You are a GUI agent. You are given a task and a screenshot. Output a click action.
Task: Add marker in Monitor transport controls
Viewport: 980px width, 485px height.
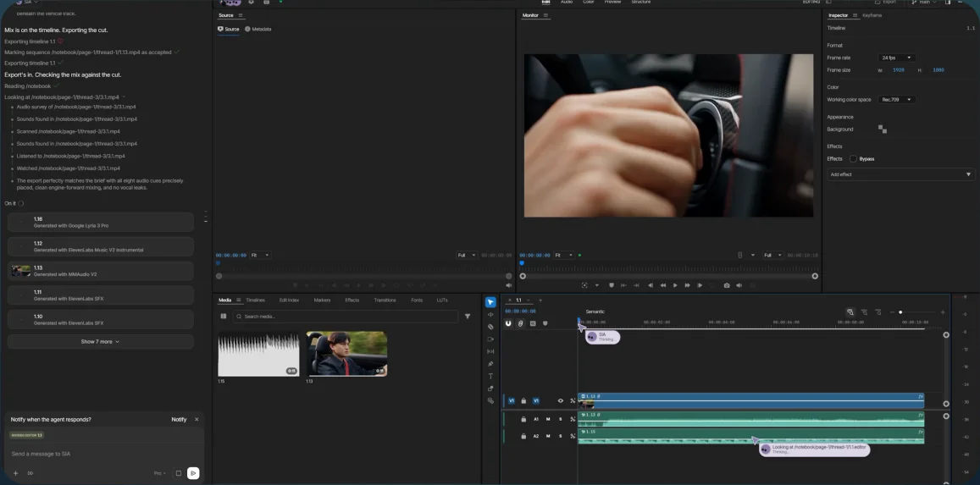[612, 285]
